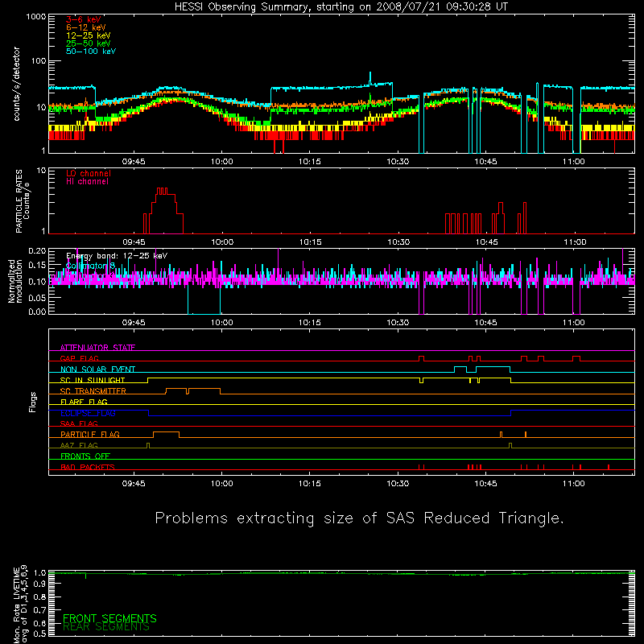Click the 50-100 keV spike near 10:25
This screenshot has width=644, height=644.
[x=370, y=78]
